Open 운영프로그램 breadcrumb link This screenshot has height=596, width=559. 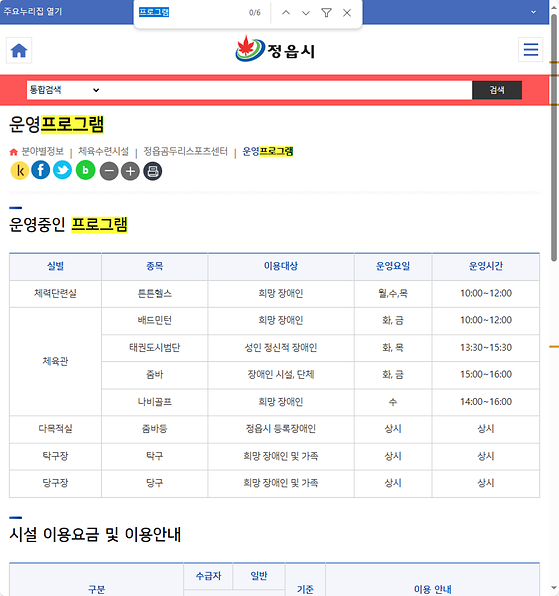[268, 151]
